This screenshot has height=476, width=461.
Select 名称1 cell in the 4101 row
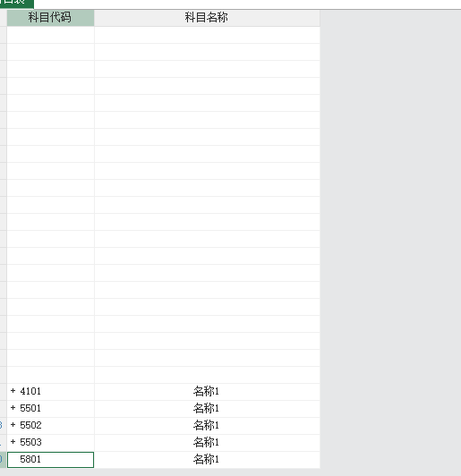[207, 392]
